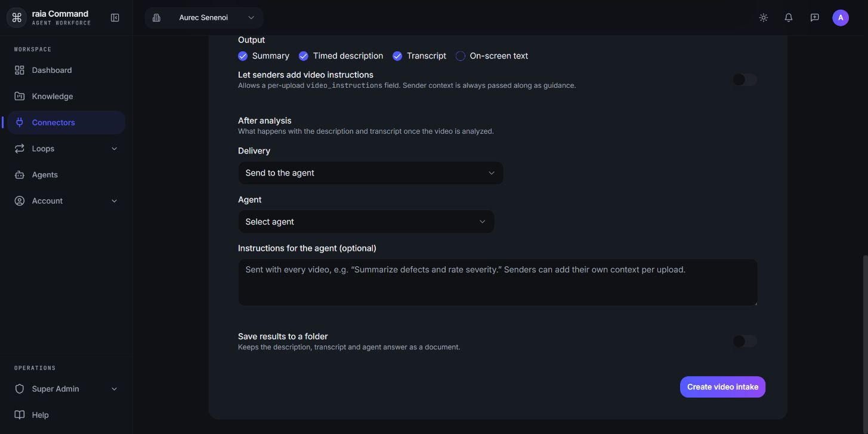This screenshot has width=868, height=434.
Task: Click the Account person icon
Action: (x=20, y=201)
